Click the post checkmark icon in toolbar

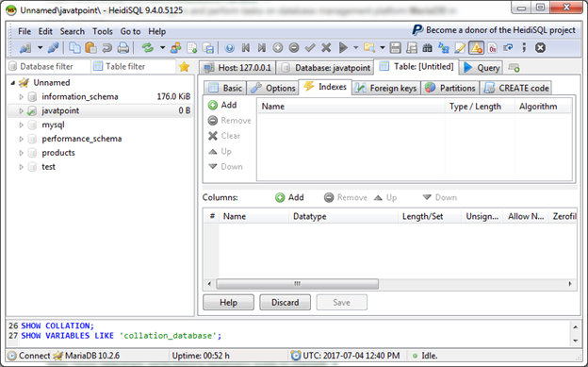tap(310, 48)
